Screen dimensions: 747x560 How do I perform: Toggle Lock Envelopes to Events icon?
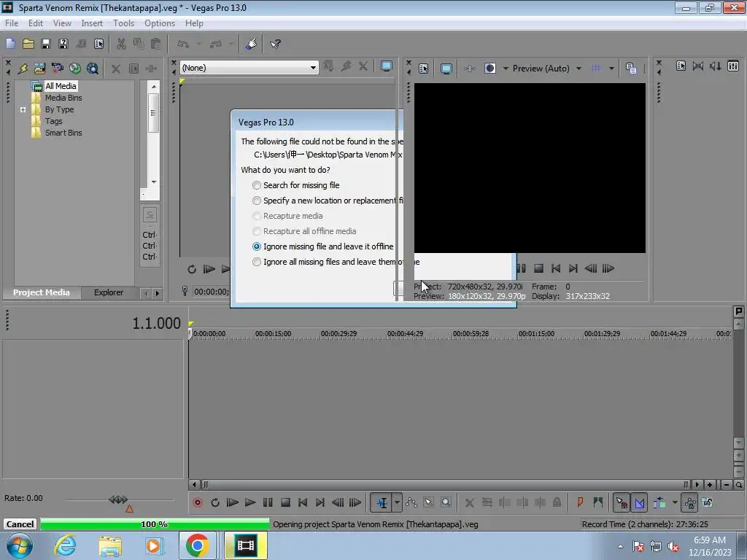[x=690, y=502]
